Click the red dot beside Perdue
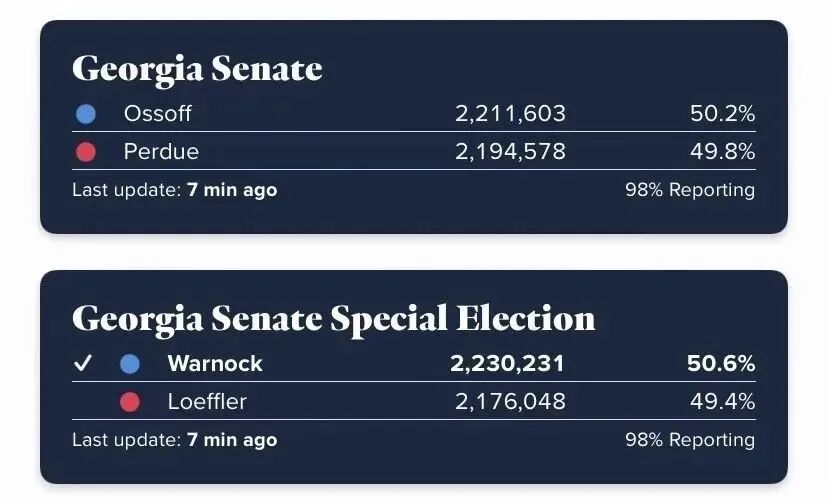 [x=86, y=152]
